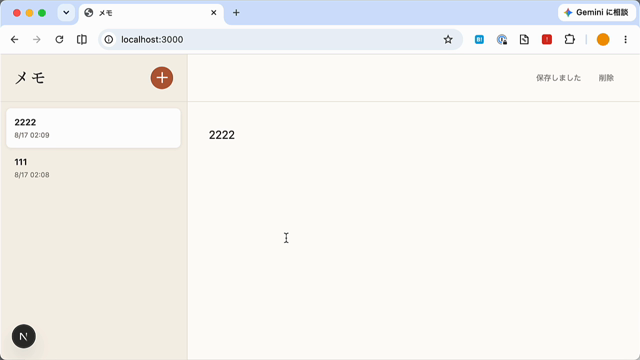Open the blue BI extension
640x360 pixels.
[479, 40]
